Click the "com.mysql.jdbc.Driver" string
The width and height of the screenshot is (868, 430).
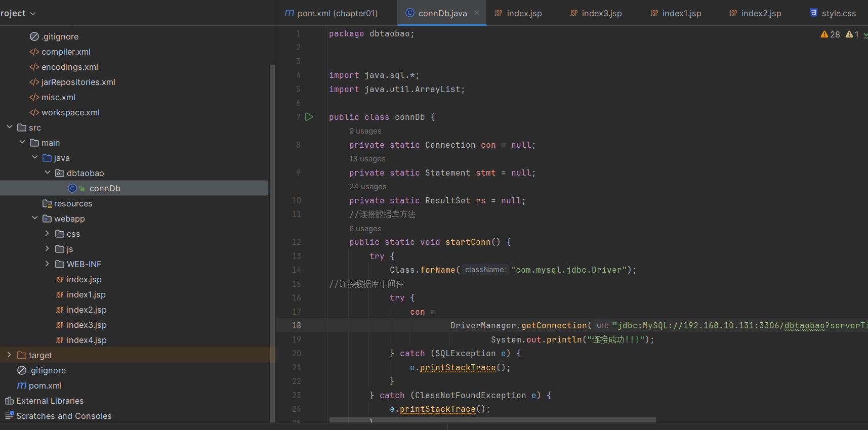tap(569, 270)
